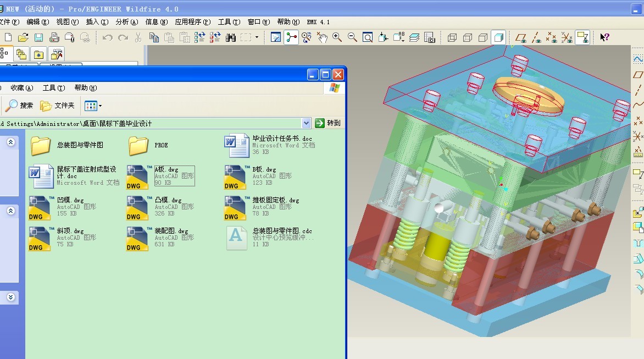Image resolution: width=644 pixels, height=359 pixels.
Task: Click the datum plane tool in right toolbar
Action: pos(638,75)
